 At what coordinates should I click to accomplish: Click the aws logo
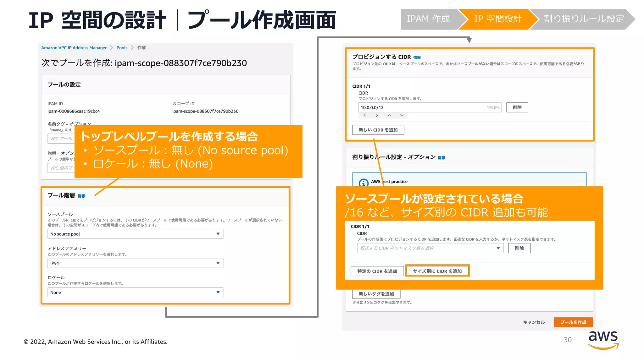point(603,339)
